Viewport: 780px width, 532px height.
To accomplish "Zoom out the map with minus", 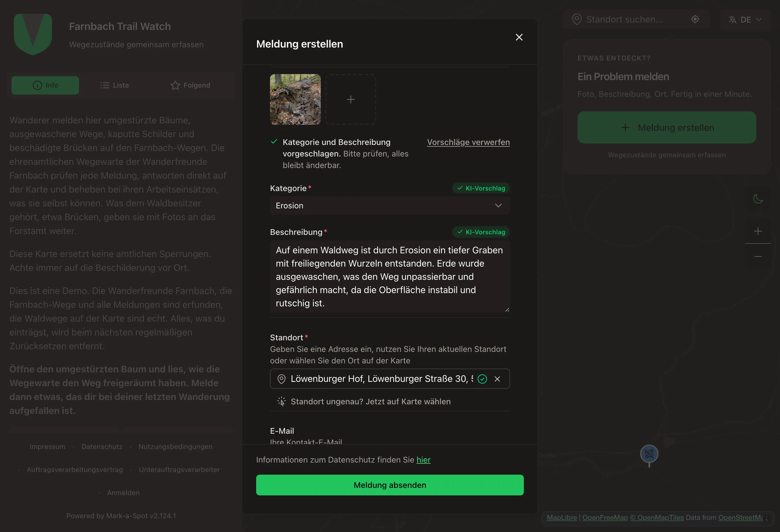I will (x=758, y=256).
